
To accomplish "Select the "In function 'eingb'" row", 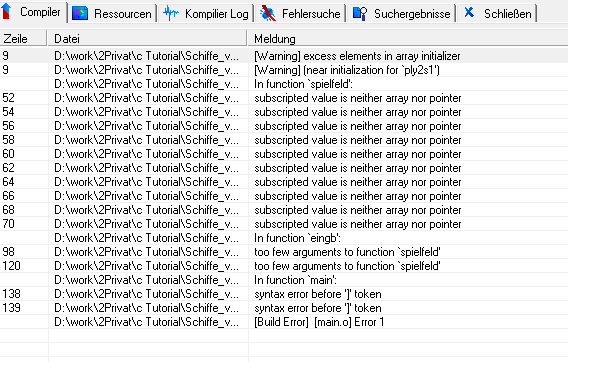I will pos(284,238).
